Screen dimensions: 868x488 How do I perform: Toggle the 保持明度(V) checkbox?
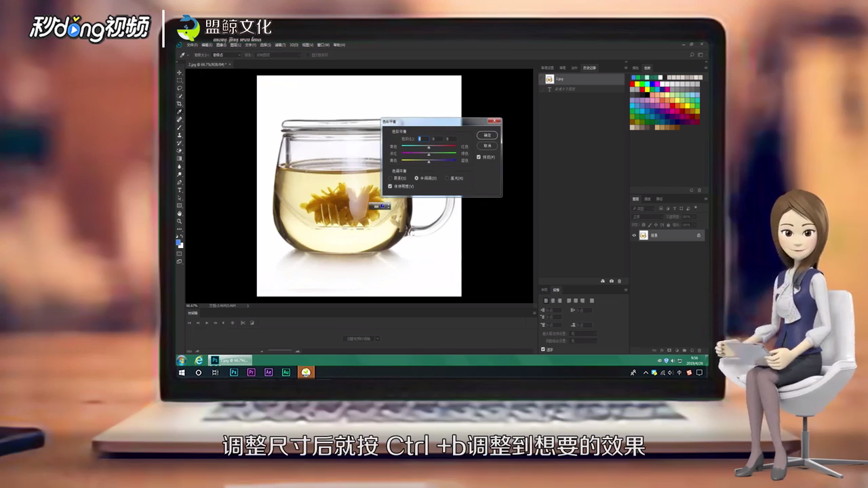pyautogui.click(x=390, y=186)
